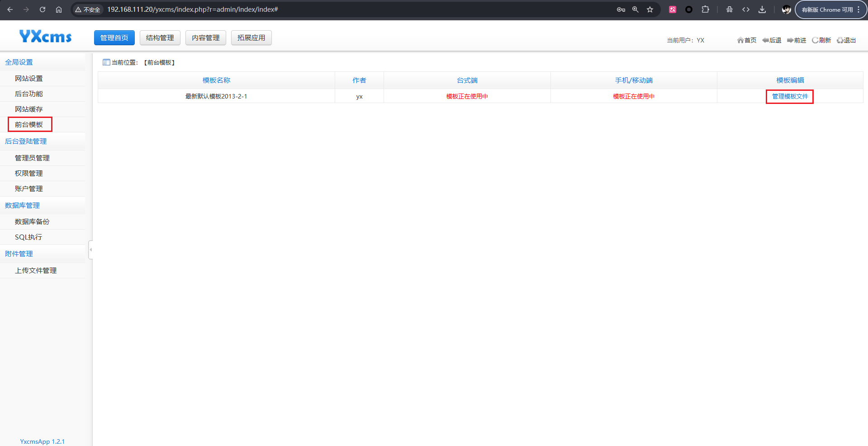
Task: Open the code brackets devtools icon
Action: (746, 9)
